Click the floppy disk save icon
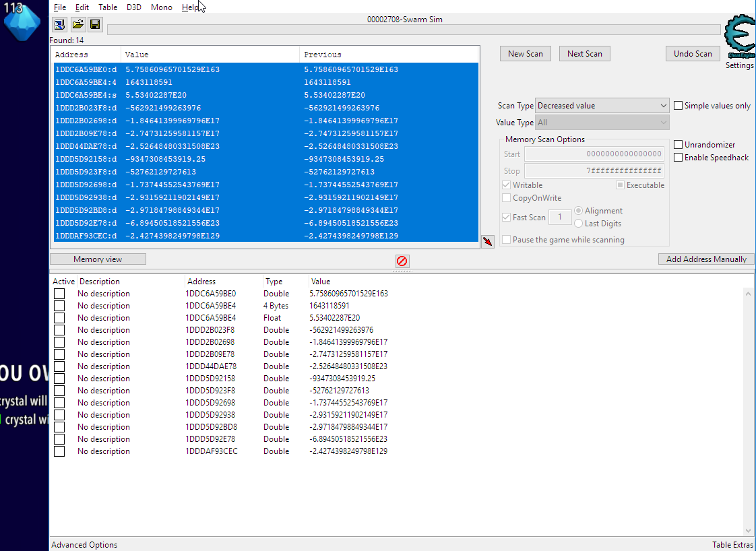 click(95, 25)
